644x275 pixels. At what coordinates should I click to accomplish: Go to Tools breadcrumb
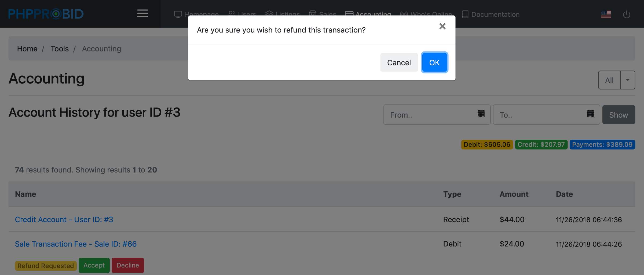pyautogui.click(x=60, y=49)
